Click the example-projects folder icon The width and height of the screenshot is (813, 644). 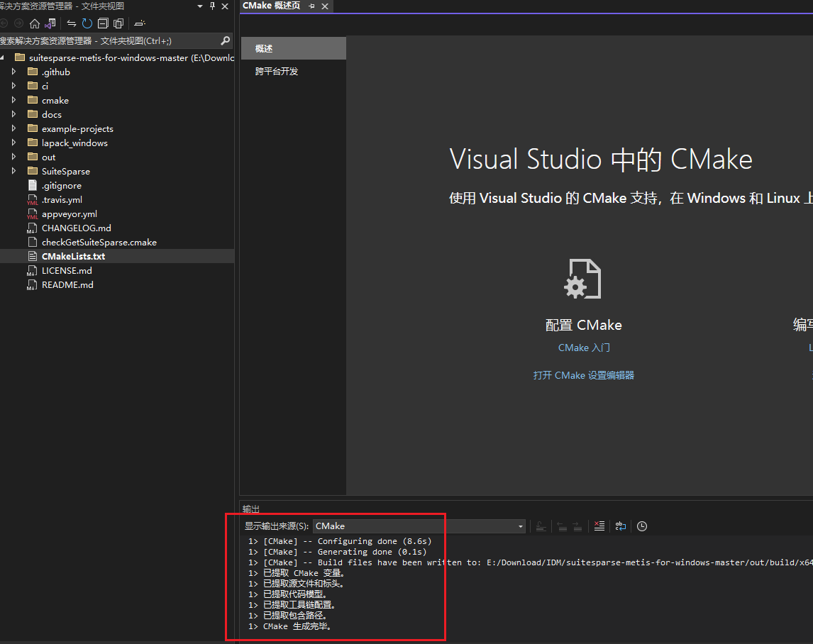33,128
